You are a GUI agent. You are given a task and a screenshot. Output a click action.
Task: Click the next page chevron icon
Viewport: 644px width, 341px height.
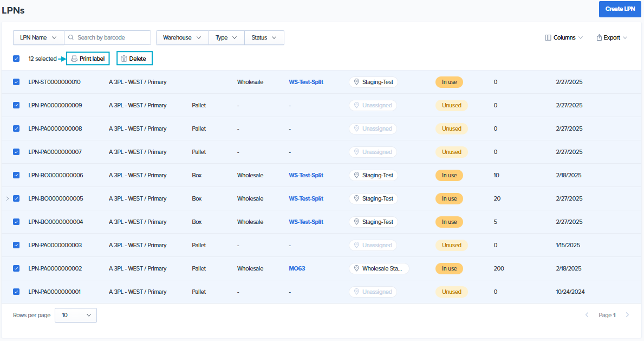(x=627, y=315)
